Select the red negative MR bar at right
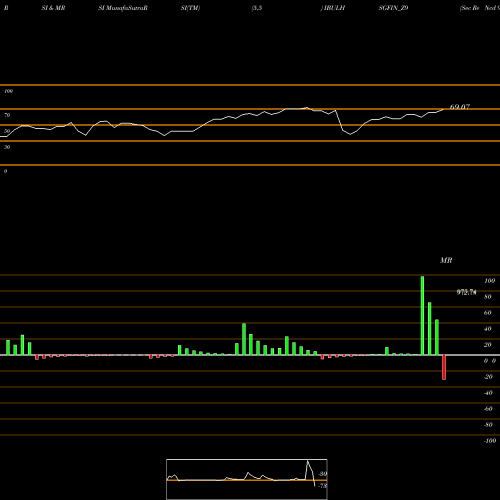 tap(444, 367)
